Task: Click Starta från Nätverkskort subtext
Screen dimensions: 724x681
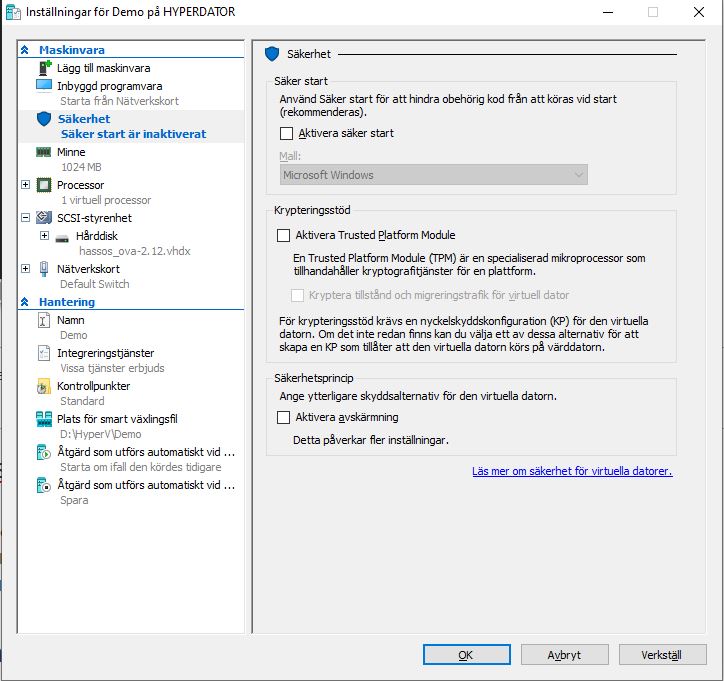Action: pos(119,101)
